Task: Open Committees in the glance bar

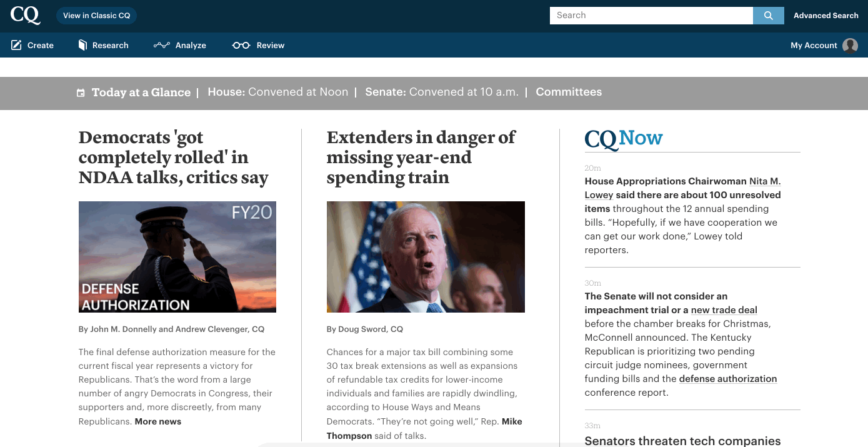Action: 569,92
